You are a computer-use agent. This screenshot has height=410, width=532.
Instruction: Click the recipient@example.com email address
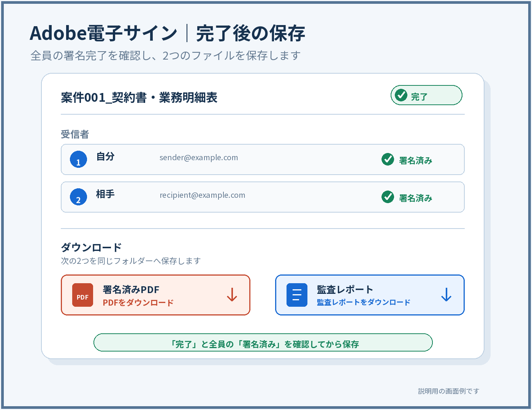point(203,195)
